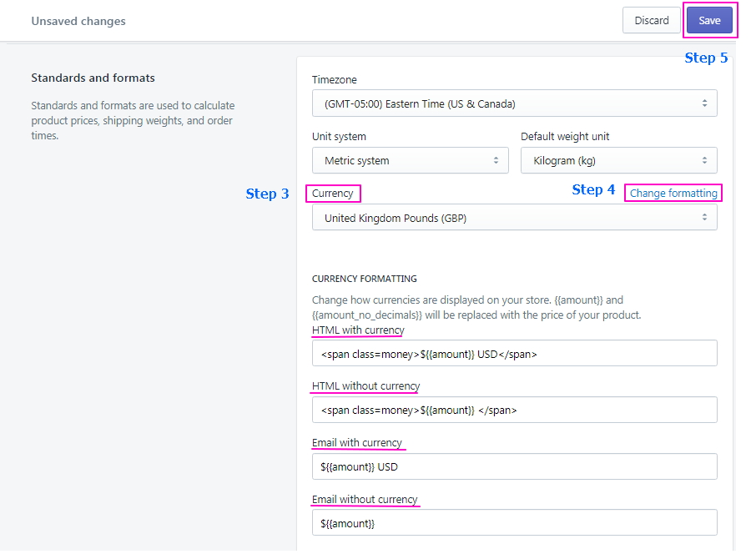Screen dimensions: 756x554
Task: Click the Email without currency text field
Action: tap(514, 523)
